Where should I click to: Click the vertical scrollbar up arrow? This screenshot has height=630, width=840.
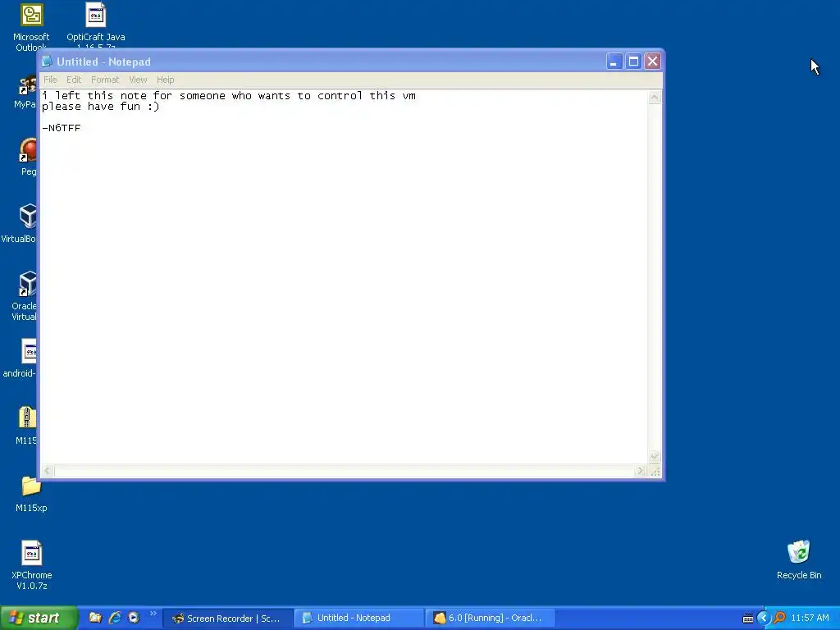[x=655, y=97]
